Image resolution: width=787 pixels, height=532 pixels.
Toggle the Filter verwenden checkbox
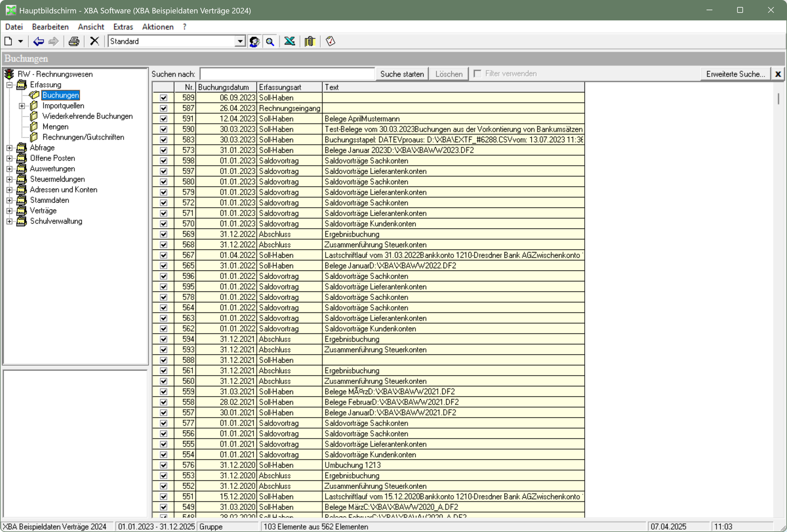(x=477, y=73)
